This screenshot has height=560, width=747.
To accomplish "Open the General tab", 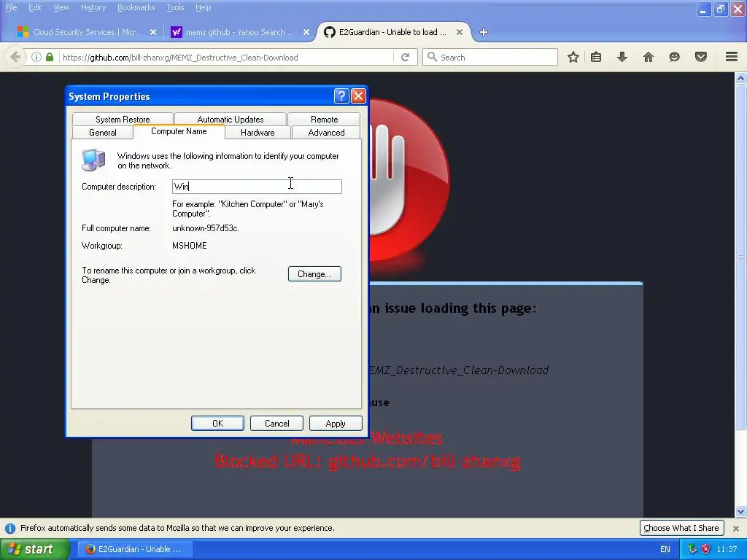I will 102,133.
